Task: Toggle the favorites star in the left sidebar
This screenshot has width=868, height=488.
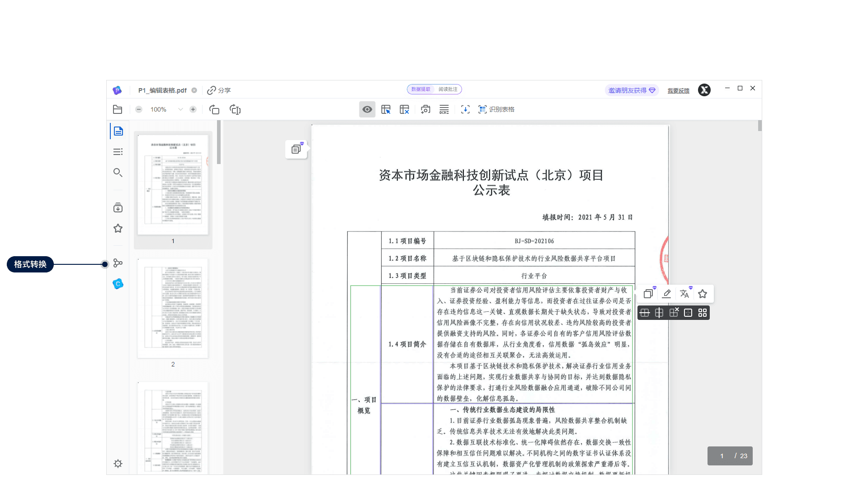Action: [118, 228]
